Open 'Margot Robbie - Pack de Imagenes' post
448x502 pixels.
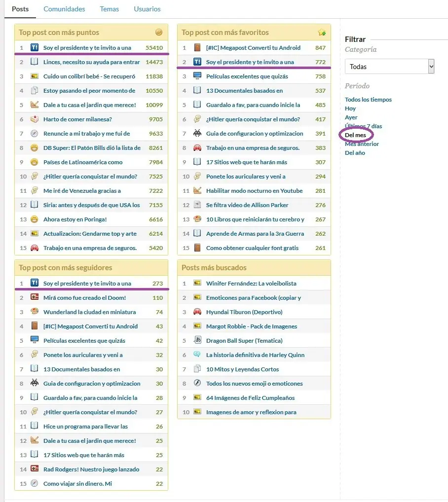pos(252,326)
